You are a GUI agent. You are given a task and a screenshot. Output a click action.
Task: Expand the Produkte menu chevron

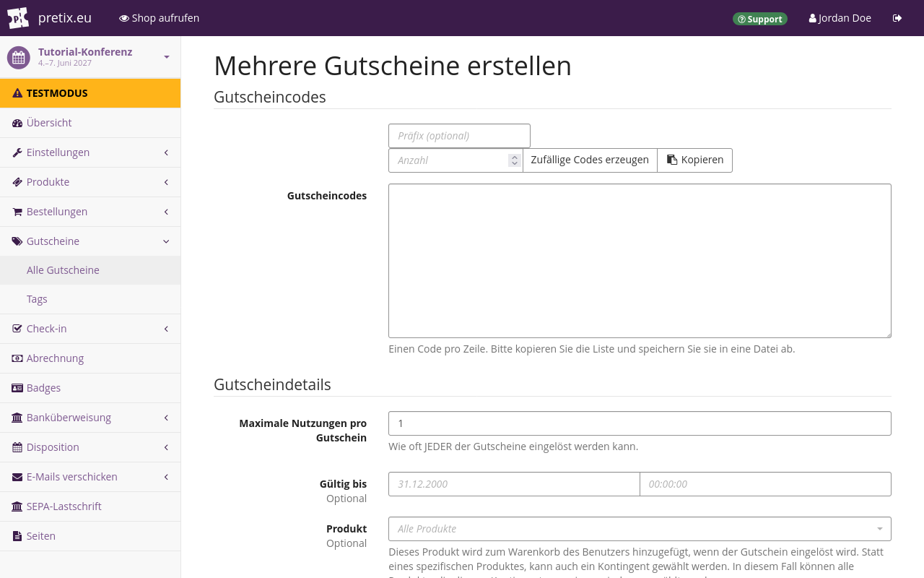pos(166,182)
